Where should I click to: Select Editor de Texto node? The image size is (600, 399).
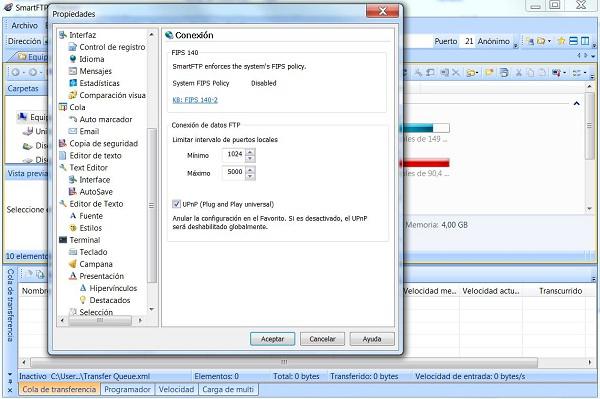tap(96, 204)
